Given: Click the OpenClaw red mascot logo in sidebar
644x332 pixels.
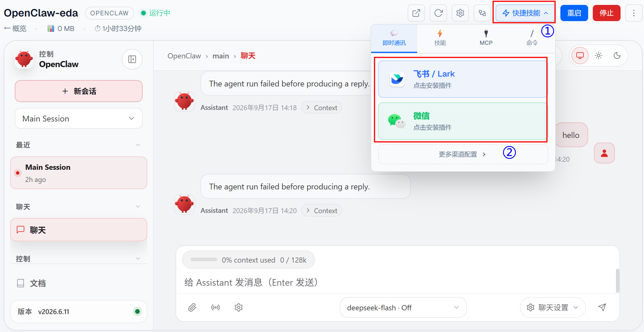Looking at the screenshot, I should pyautogui.click(x=24, y=59).
